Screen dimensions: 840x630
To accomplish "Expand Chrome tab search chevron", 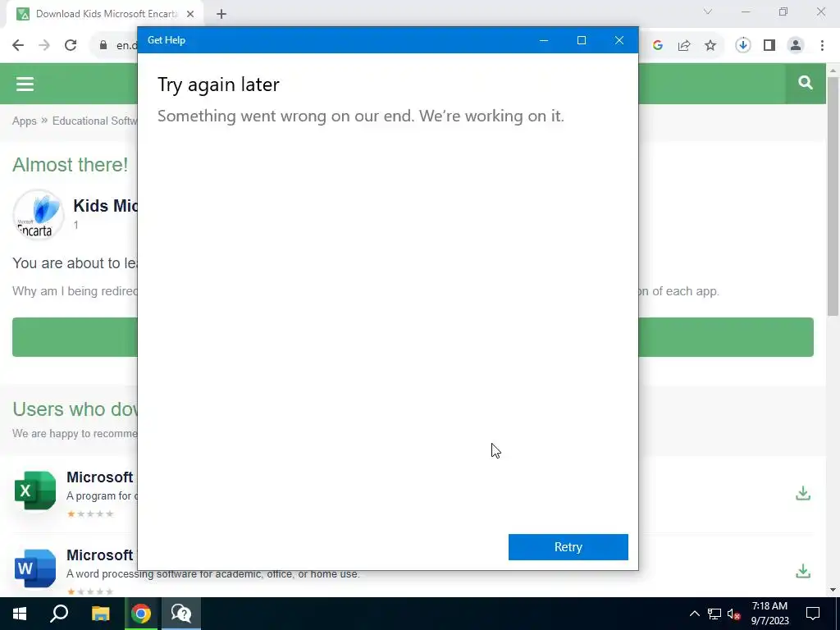I will pyautogui.click(x=708, y=11).
